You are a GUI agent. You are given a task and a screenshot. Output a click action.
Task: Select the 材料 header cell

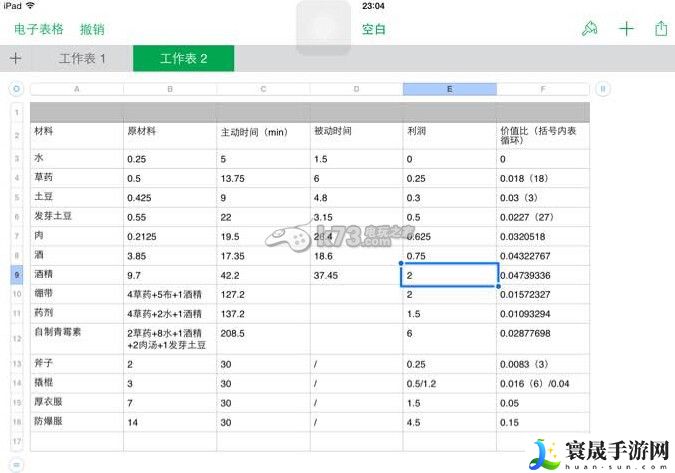[x=77, y=136]
